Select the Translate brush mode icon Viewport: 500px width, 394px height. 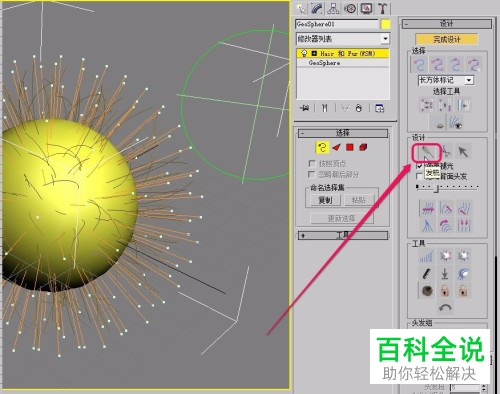(427, 207)
